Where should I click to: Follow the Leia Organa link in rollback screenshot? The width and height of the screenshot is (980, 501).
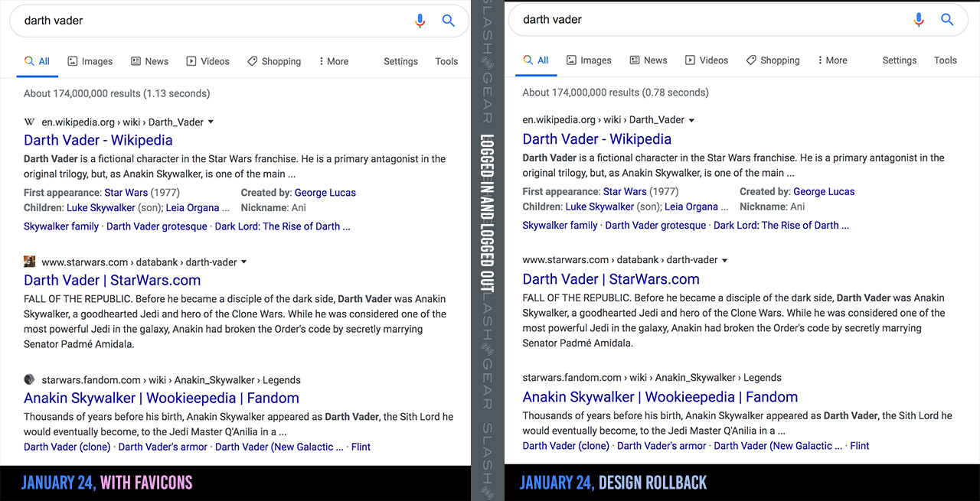pos(692,207)
